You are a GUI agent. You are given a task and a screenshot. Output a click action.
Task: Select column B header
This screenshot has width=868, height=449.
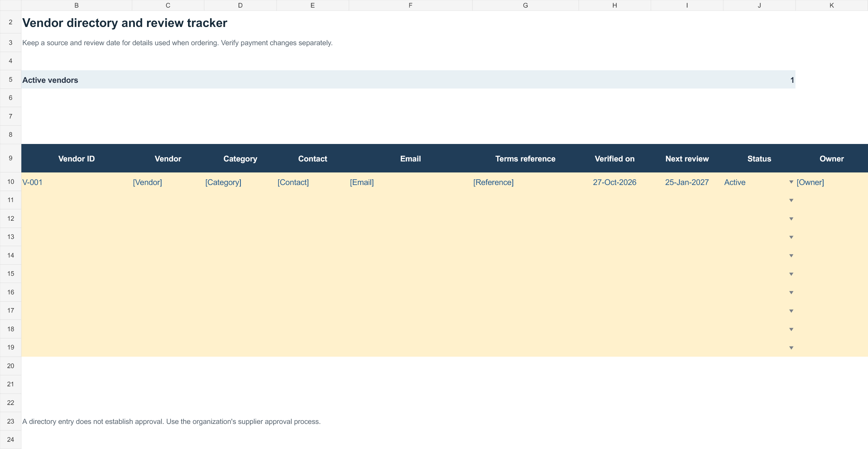pos(77,5)
